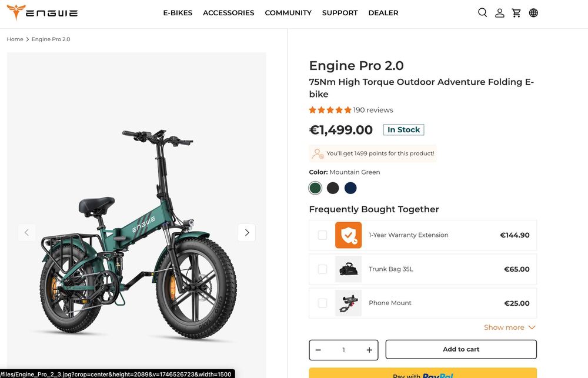Click the Engwe logo in header
Screen dimensions: 588x378
(42, 13)
